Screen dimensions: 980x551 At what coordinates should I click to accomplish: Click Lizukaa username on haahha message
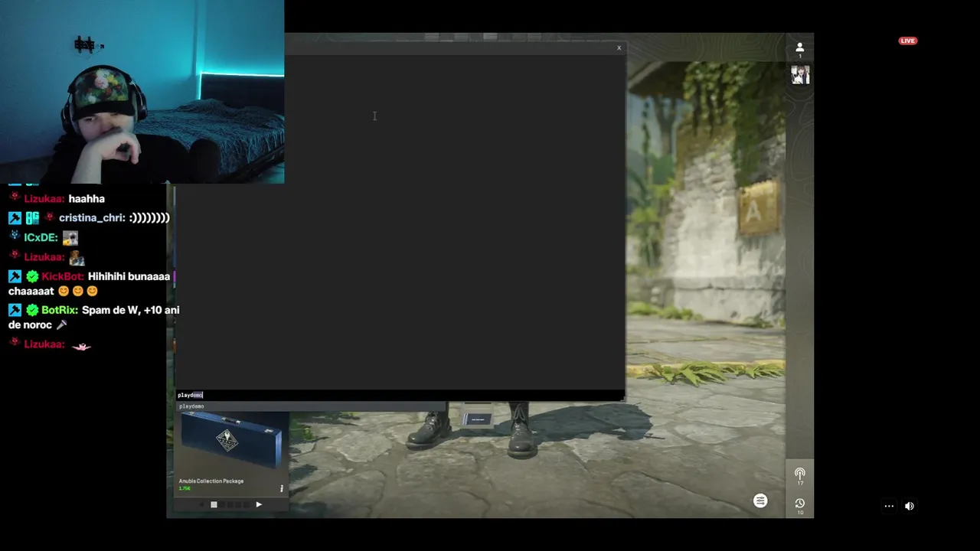[44, 199]
